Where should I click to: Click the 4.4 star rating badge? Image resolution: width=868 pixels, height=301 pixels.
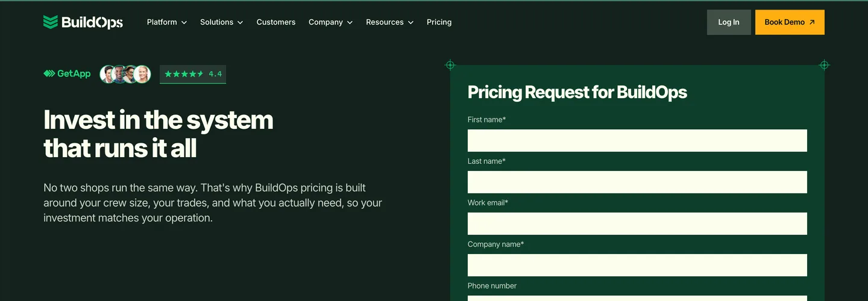pyautogui.click(x=193, y=74)
